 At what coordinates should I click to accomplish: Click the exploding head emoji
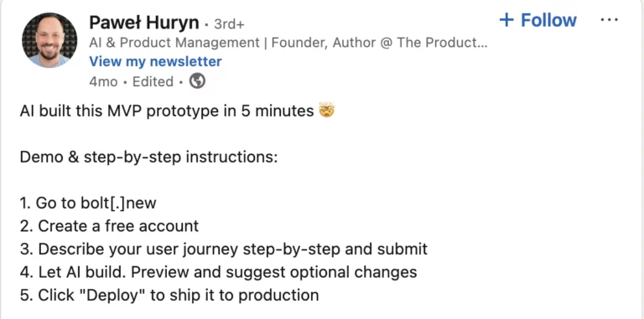(326, 111)
